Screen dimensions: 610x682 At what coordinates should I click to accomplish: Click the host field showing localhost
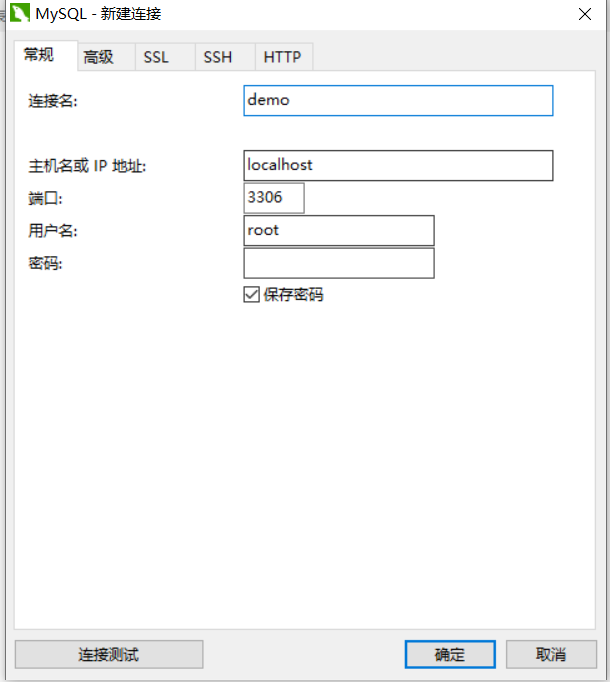pos(398,165)
